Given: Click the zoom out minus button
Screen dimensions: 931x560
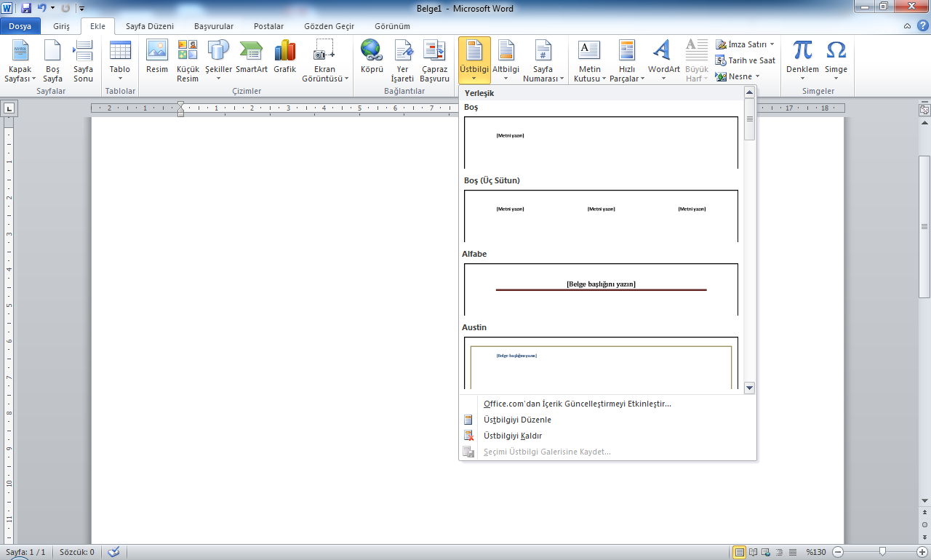Looking at the screenshot, I should pos(838,552).
